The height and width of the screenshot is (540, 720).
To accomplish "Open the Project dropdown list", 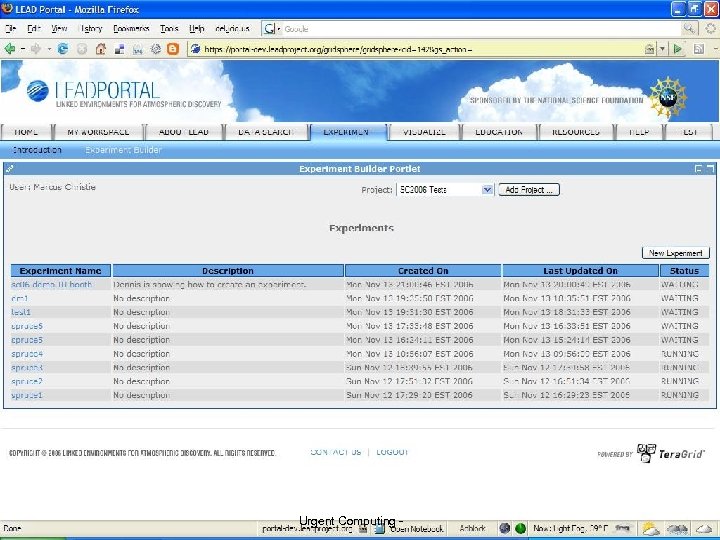I will click(487, 189).
